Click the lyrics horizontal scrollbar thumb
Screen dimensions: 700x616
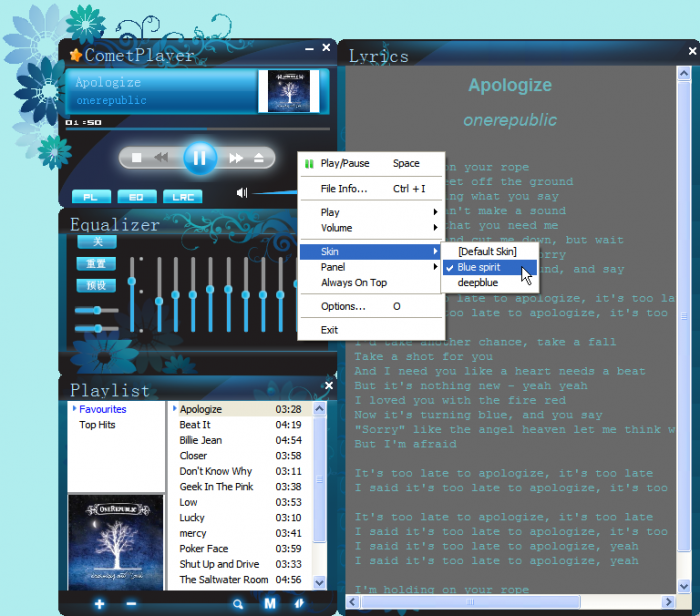[x=471, y=602]
